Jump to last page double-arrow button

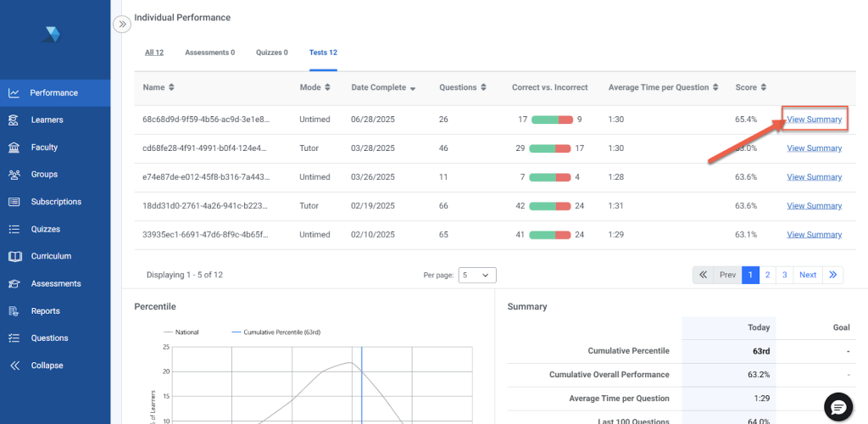click(x=833, y=275)
